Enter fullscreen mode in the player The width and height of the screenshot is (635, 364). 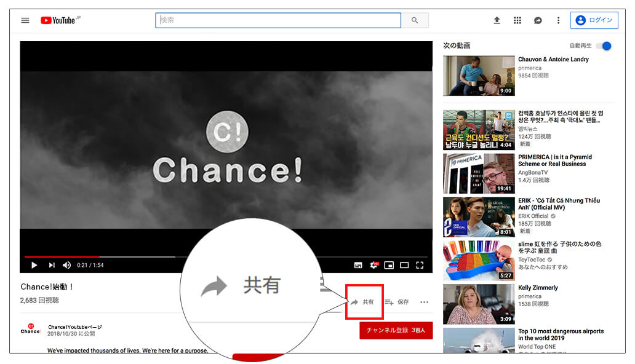tap(420, 265)
